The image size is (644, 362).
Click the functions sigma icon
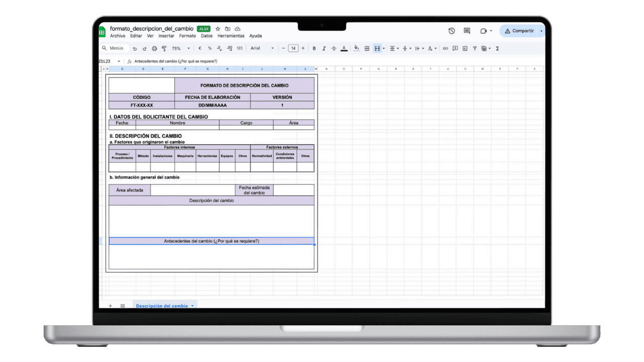pos(498,49)
